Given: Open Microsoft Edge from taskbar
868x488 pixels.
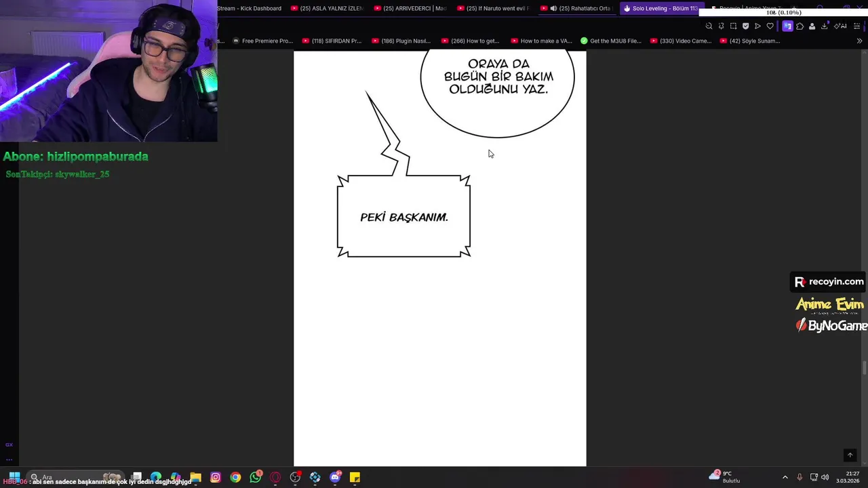Looking at the screenshot, I should [156, 477].
